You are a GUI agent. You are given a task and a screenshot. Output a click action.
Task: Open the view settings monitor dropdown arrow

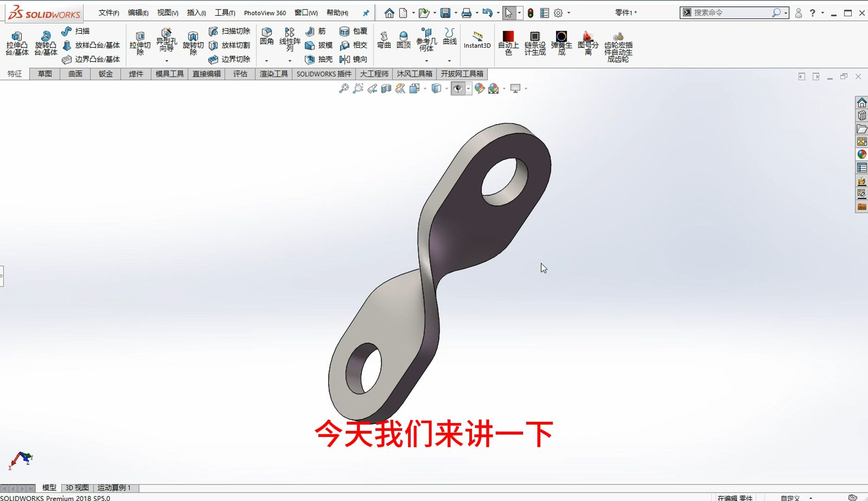526,89
